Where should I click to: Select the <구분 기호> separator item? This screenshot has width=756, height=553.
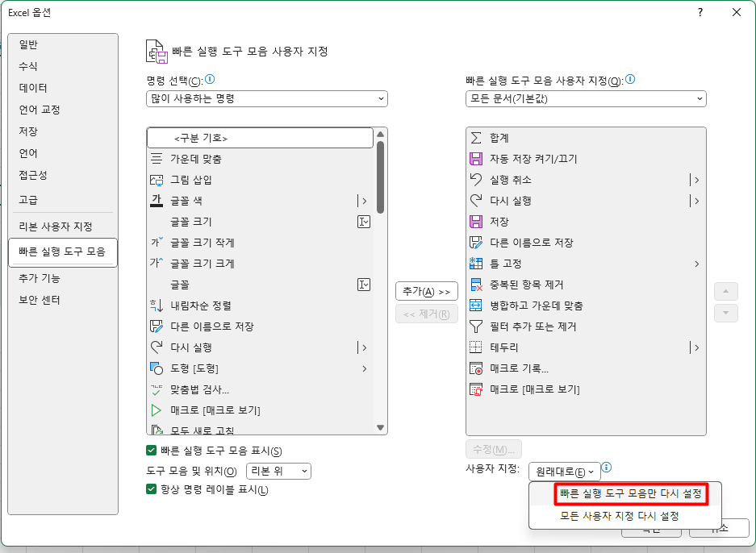tap(260, 139)
